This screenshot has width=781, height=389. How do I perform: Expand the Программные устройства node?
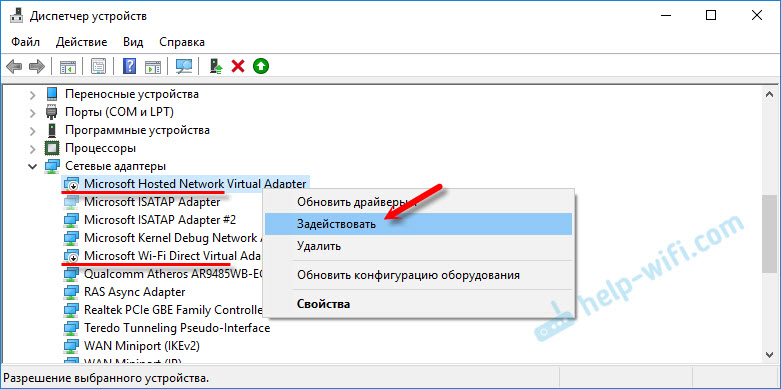coord(32,130)
